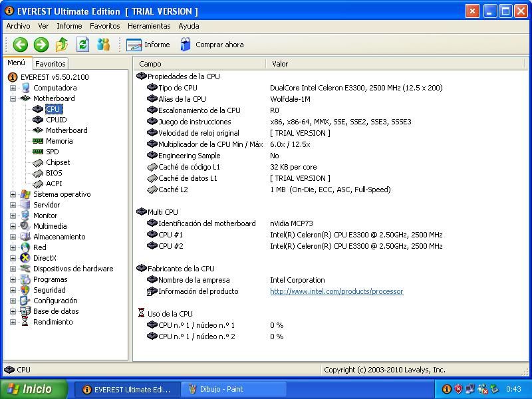Open the Ayuda menu

point(189,26)
